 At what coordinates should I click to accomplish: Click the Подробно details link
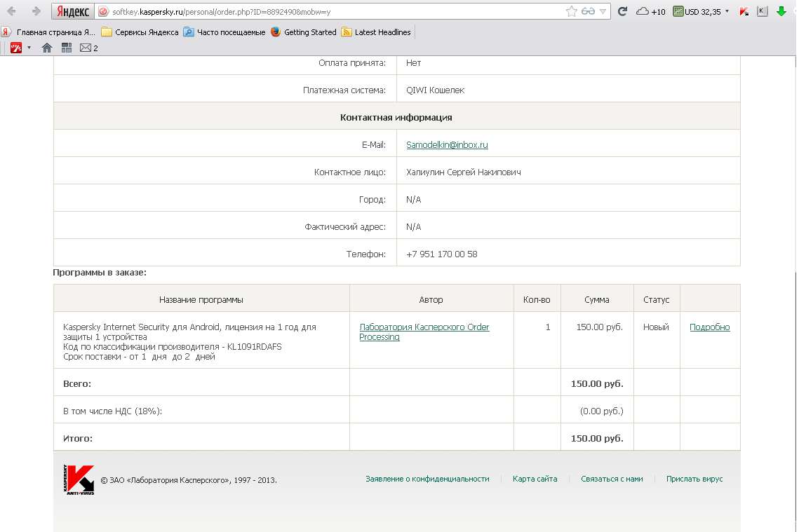pyautogui.click(x=709, y=327)
